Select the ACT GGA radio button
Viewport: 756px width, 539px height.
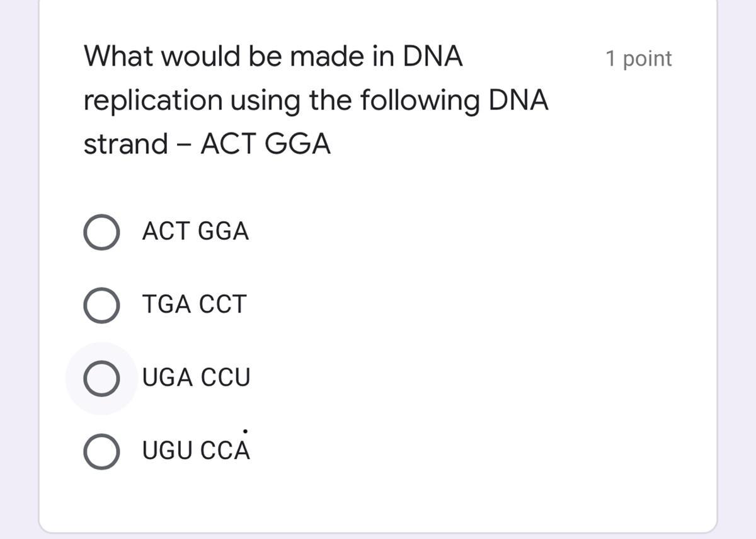(x=101, y=232)
